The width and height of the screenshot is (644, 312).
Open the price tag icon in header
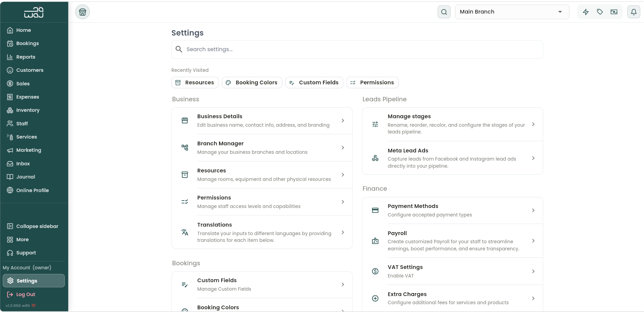click(600, 12)
